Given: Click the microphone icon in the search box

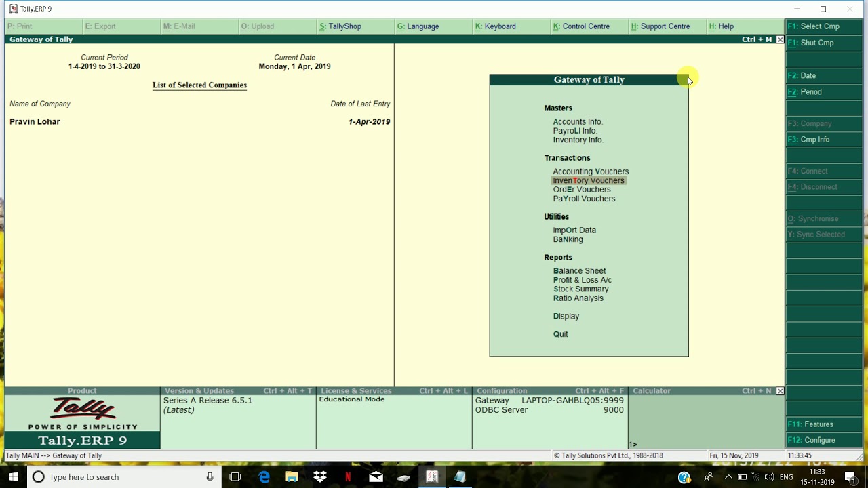Looking at the screenshot, I should 210,477.
